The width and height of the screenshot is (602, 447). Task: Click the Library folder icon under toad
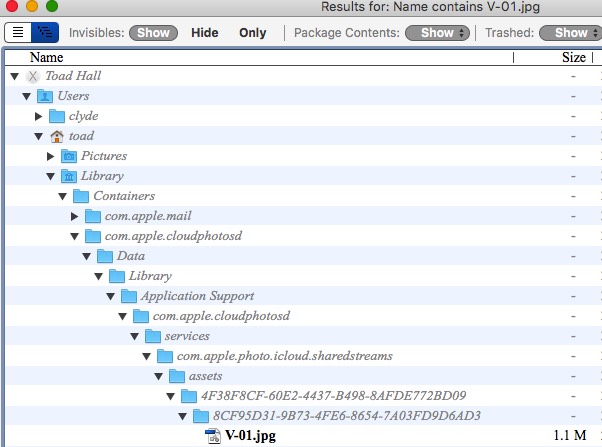point(69,175)
